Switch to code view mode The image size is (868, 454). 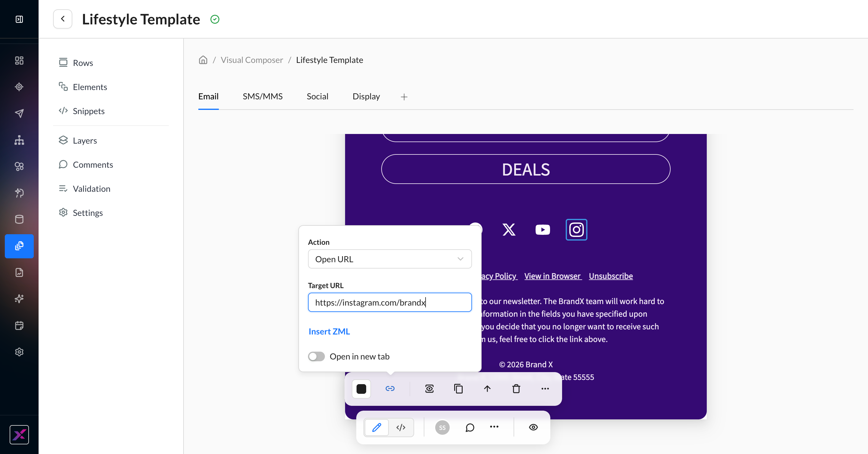pos(401,428)
